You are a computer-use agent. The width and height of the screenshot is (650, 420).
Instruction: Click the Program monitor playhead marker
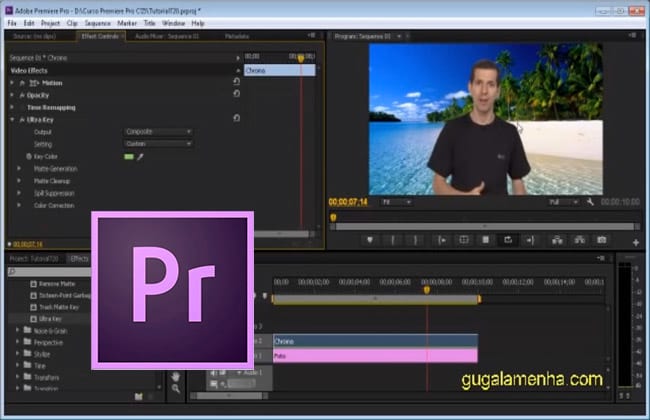333,217
